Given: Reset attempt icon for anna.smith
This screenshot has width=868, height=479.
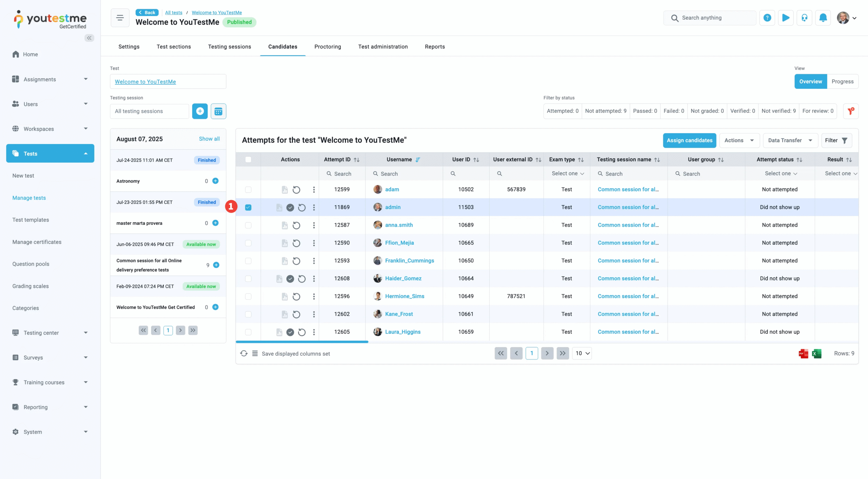Looking at the screenshot, I should pyautogui.click(x=296, y=225).
